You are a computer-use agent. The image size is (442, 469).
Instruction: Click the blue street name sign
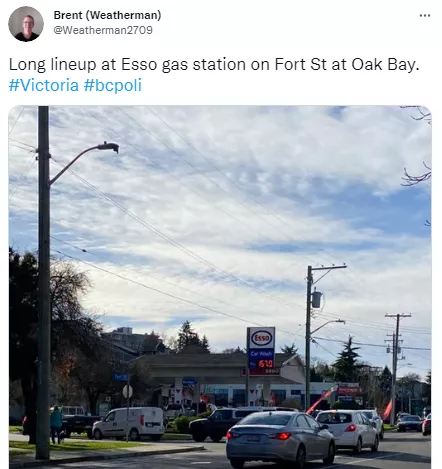click(120, 377)
